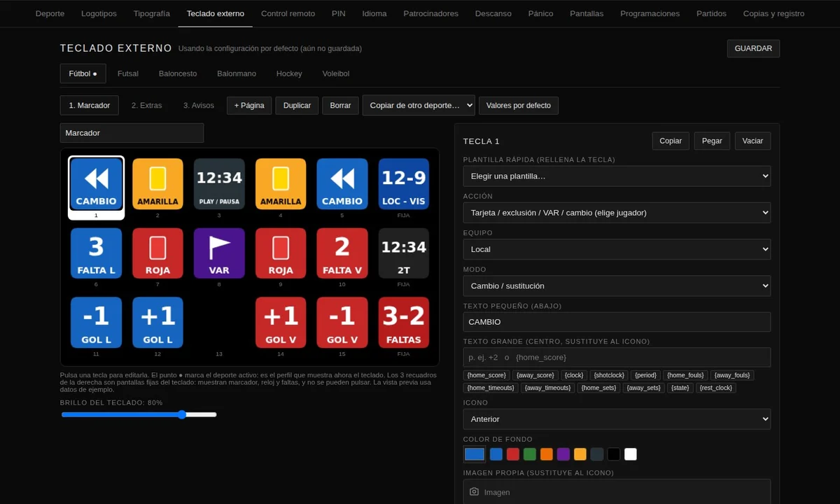Screen dimensions: 840x504
Task: Click the Duplicar button
Action: pos(297,105)
